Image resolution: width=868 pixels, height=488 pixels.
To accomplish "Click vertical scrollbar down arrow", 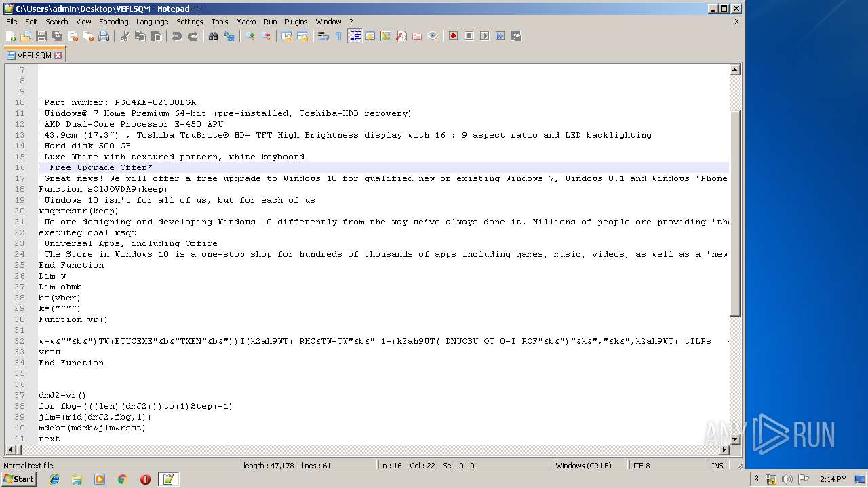I will (735, 439).
